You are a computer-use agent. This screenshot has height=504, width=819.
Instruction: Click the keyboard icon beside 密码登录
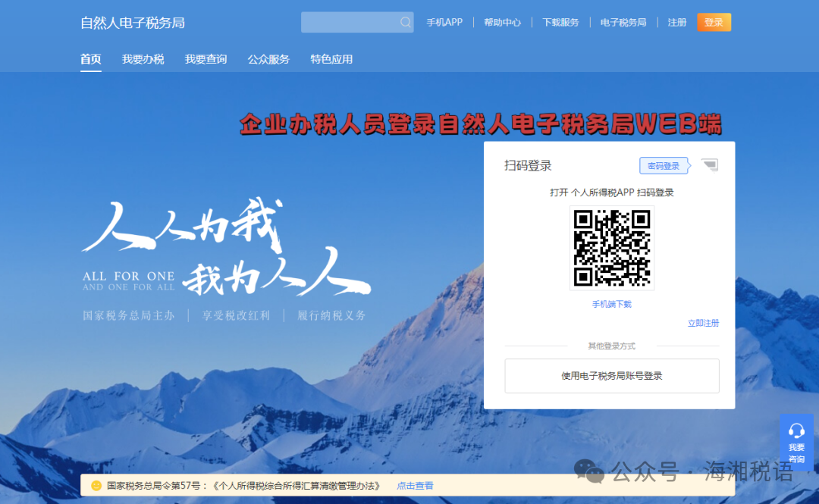click(710, 164)
